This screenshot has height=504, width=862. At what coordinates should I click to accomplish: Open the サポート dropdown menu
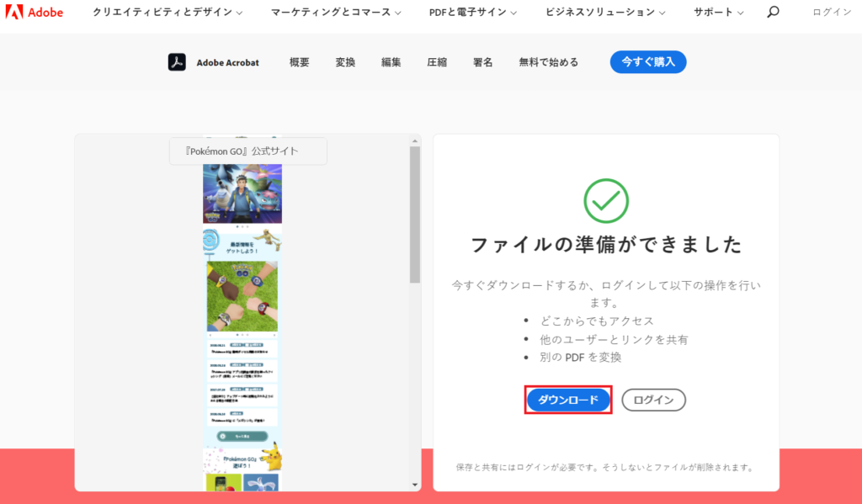coord(718,13)
